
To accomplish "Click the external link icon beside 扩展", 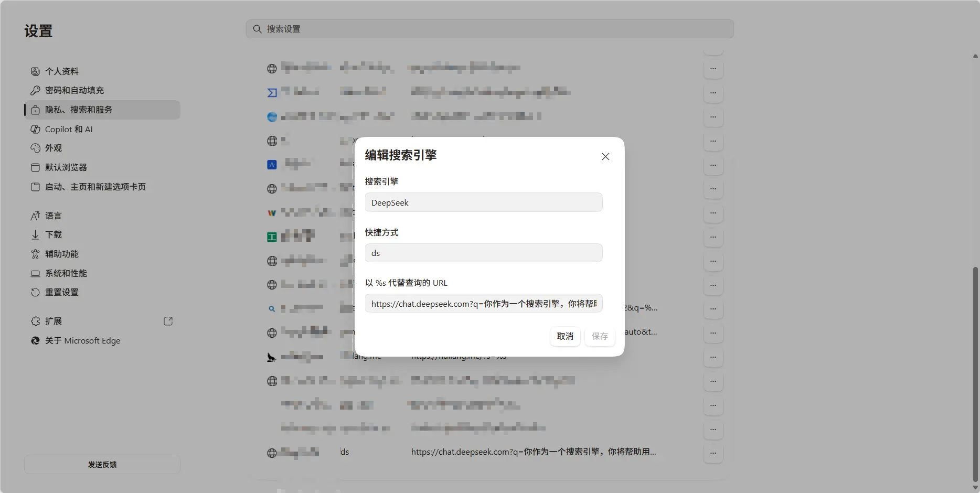I will tap(168, 321).
